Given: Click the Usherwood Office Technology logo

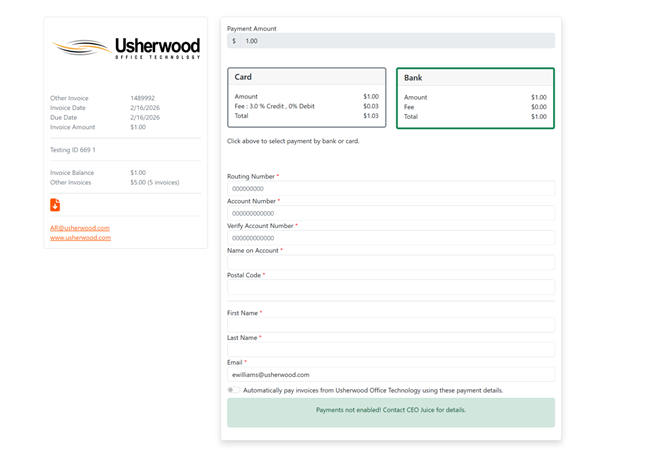Looking at the screenshot, I should 126,47.
